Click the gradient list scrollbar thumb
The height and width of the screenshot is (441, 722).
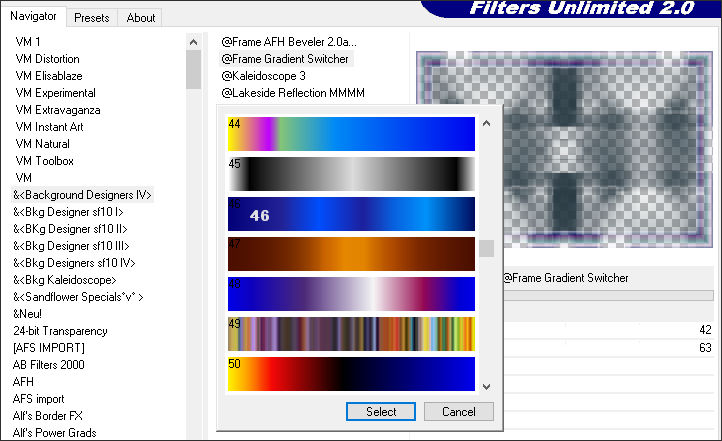(x=486, y=249)
